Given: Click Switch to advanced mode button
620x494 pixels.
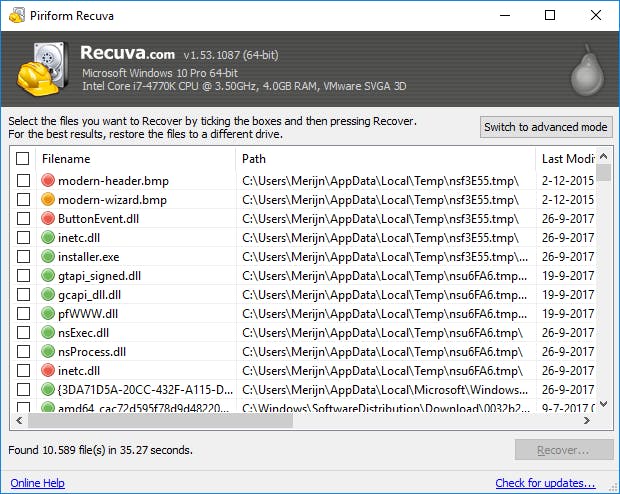Looking at the screenshot, I should click(x=546, y=127).
